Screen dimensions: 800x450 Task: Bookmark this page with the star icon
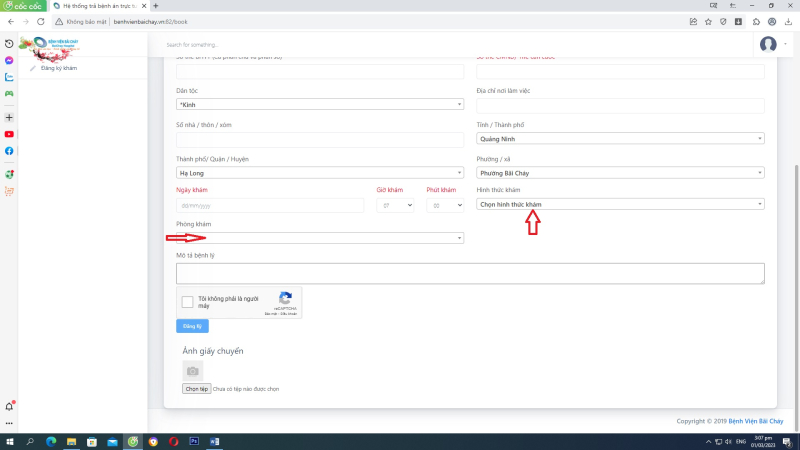click(x=707, y=21)
